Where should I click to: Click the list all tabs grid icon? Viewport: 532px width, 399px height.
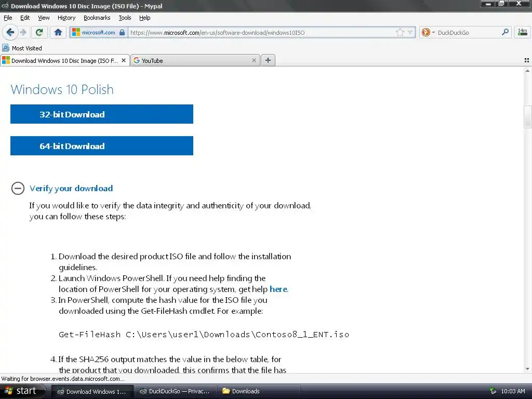[527, 60]
